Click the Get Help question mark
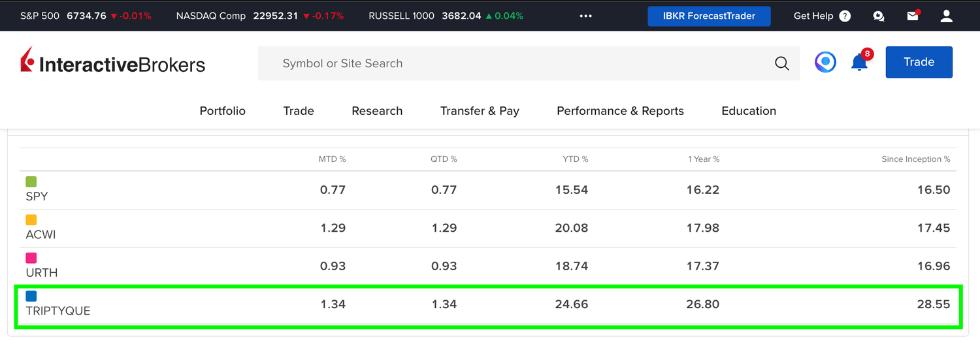Screen dimensions: 980x344 pos(845,16)
